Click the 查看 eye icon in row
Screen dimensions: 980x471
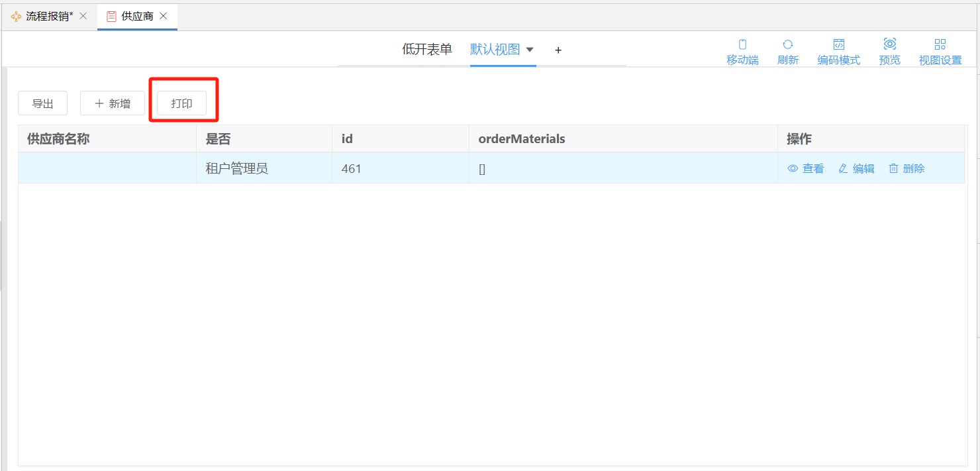(x=793, y=169)
